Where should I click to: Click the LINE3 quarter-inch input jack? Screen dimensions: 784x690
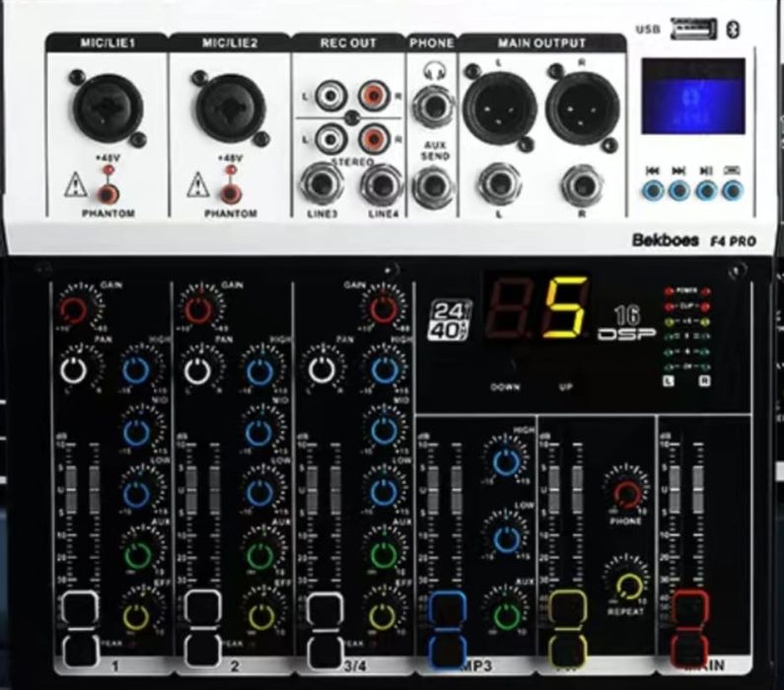click(x=322, y=186)
